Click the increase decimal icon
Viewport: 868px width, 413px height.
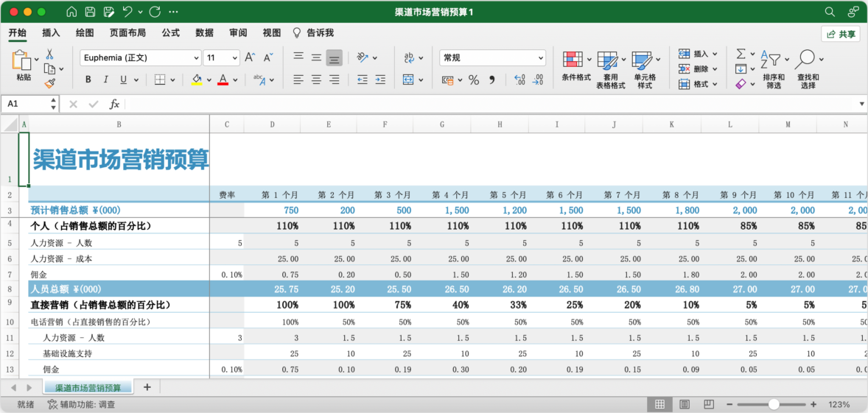pos(519,80)
